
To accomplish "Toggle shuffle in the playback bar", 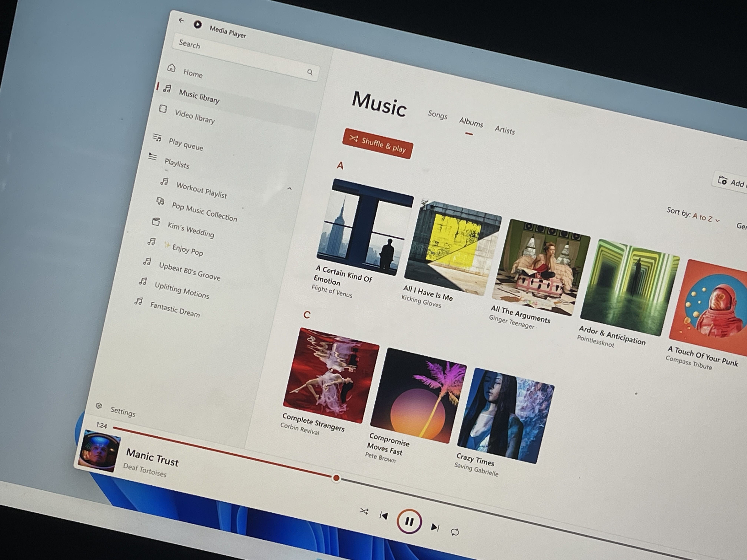I will click(364, 511).
